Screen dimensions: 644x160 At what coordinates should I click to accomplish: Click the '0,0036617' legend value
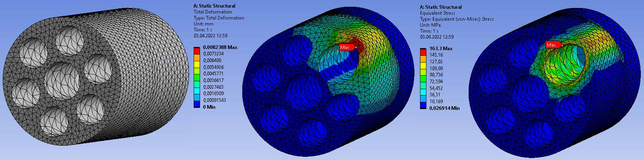213,80
